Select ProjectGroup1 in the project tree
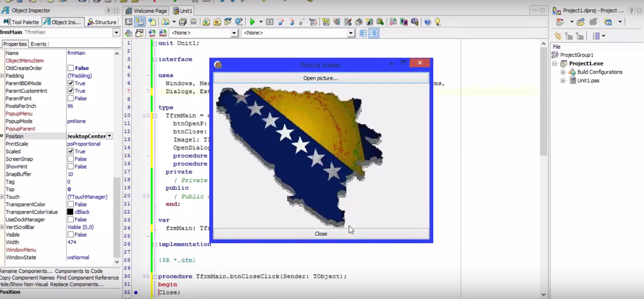The height and width of the screenshot is (299, 644). point(576,55)
